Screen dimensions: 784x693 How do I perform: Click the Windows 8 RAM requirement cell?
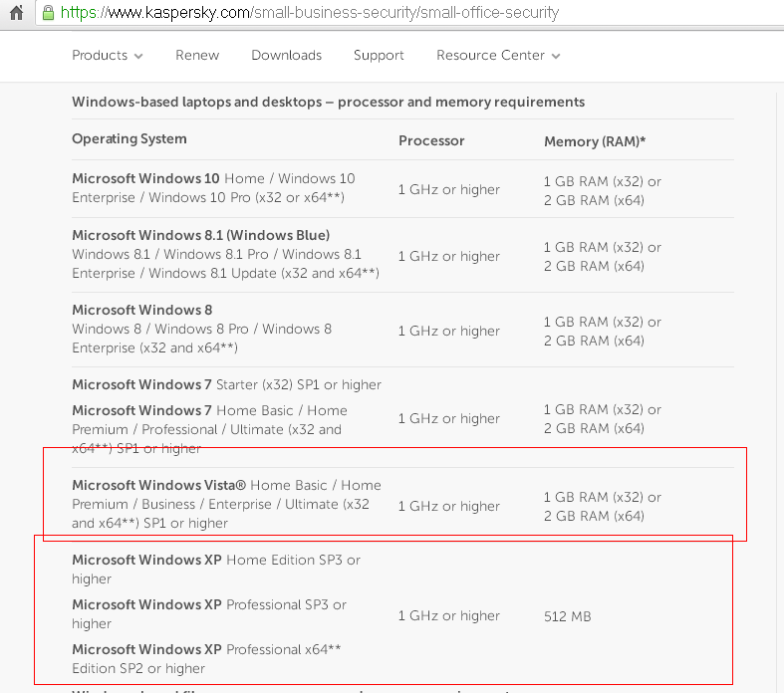[603, 332]
